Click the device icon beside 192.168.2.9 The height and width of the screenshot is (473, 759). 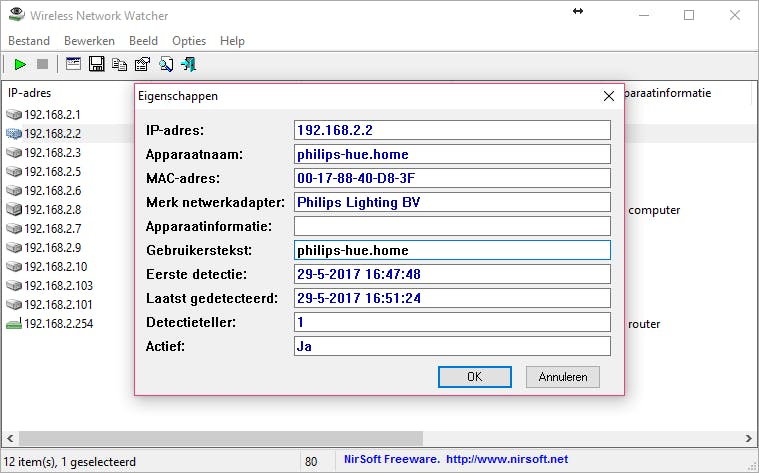tap(14, 247)
